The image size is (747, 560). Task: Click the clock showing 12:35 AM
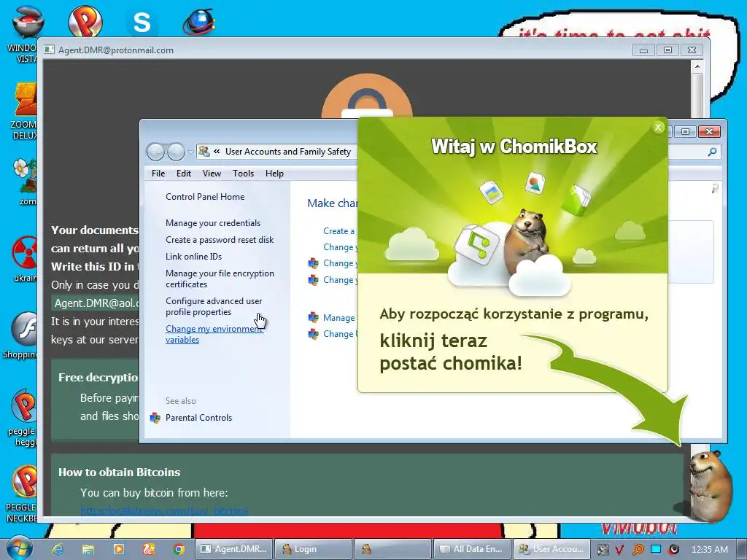709,550
